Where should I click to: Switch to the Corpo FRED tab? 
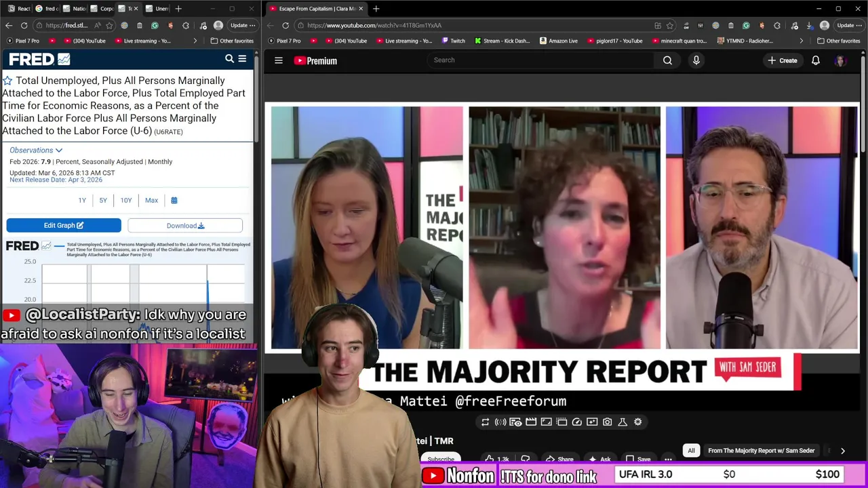(x=102, y=9)
